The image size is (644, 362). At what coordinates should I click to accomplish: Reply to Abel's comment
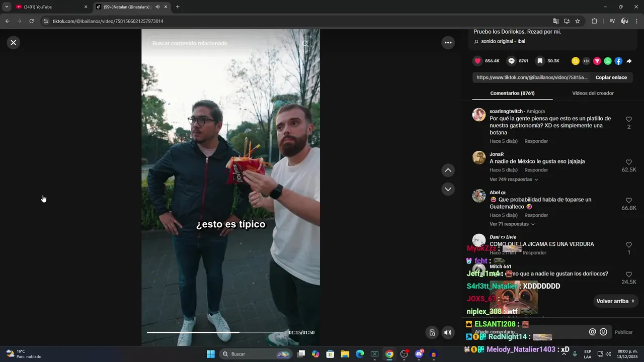point(536,215)
